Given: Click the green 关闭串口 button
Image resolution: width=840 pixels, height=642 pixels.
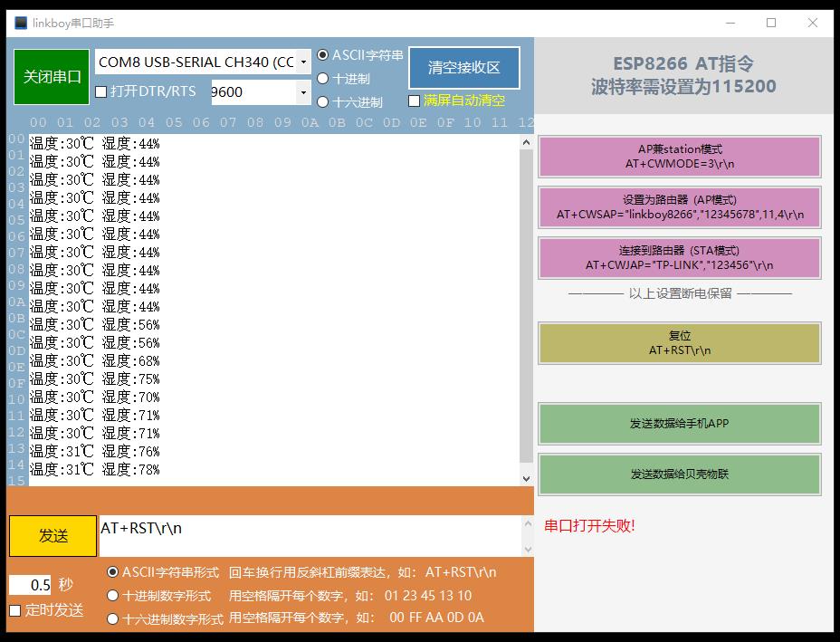Looking at the screenshot, I should pos(52,77).
